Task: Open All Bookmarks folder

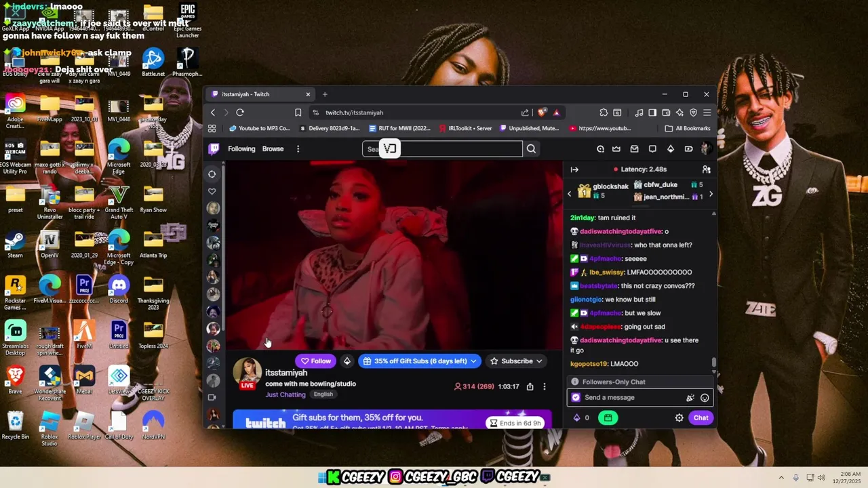Action: [x=688, y=128]
